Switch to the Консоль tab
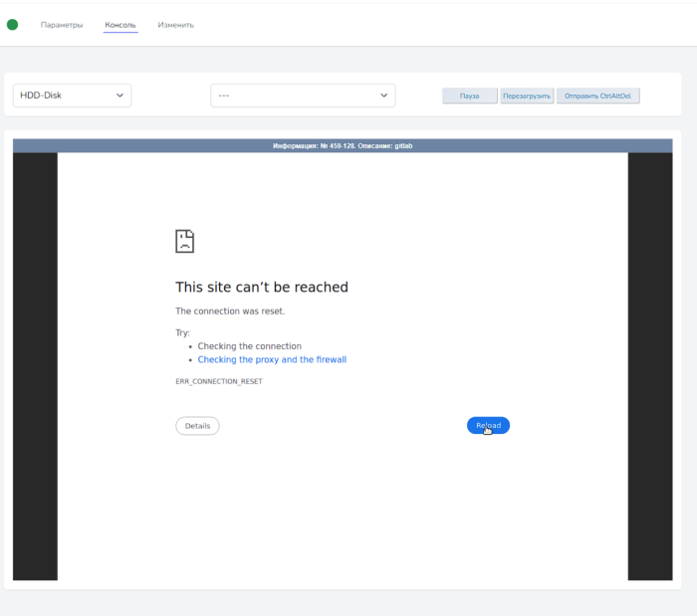697x616 pixels. [x=120, y=25]
